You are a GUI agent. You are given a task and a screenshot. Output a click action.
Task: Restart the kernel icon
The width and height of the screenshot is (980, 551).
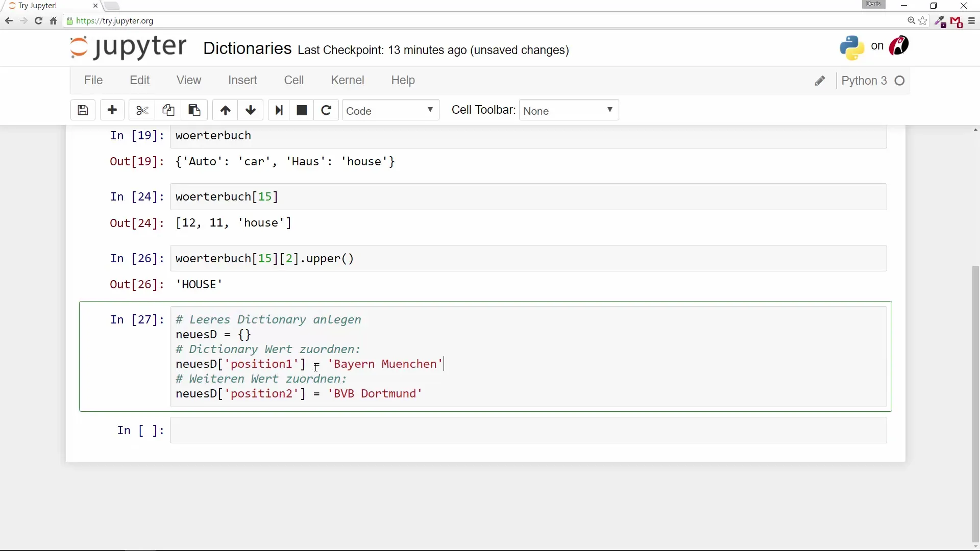(x=326, y=110)
